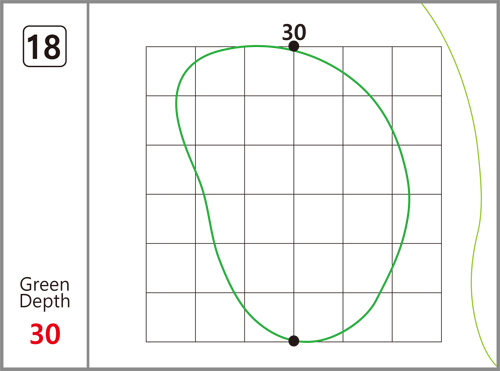This screenshot has height=371, width=500.
Task: Click the grid's bottom-left corner point
Action: [x=146, y=342]
